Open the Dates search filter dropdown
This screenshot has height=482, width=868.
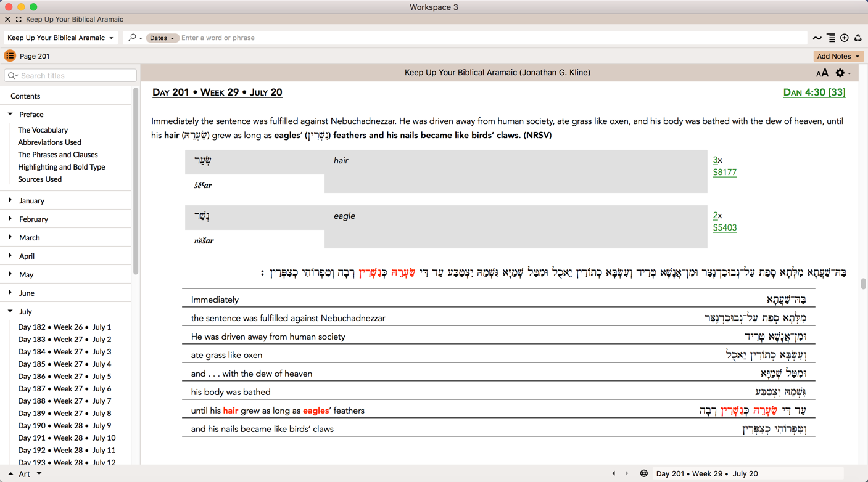pos(162,38)
